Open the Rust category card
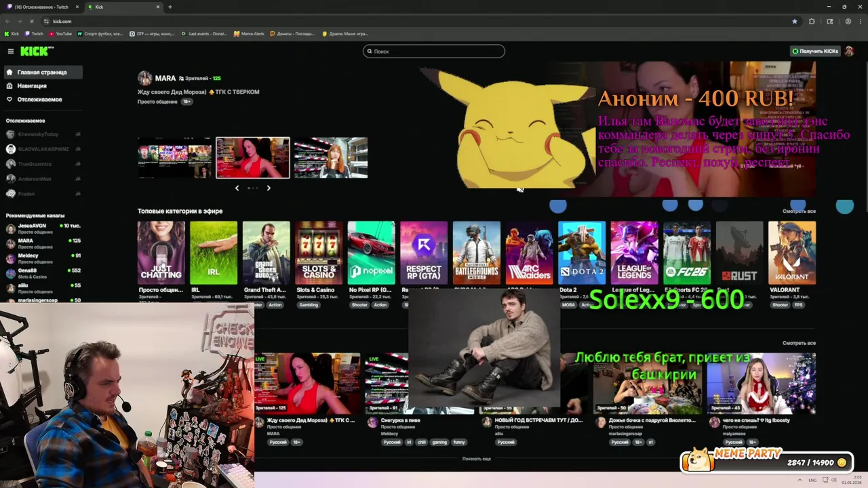 pyautogui.click(x=739, y=253)
